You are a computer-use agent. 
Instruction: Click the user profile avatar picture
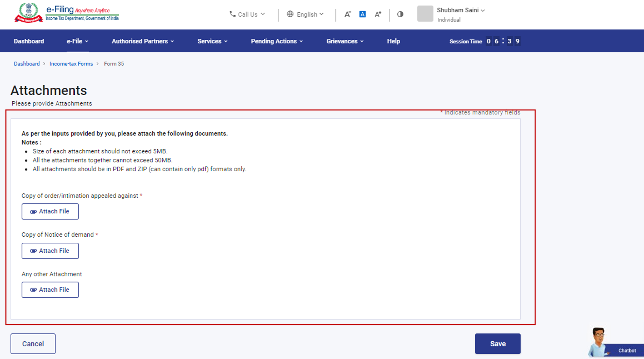425,14
